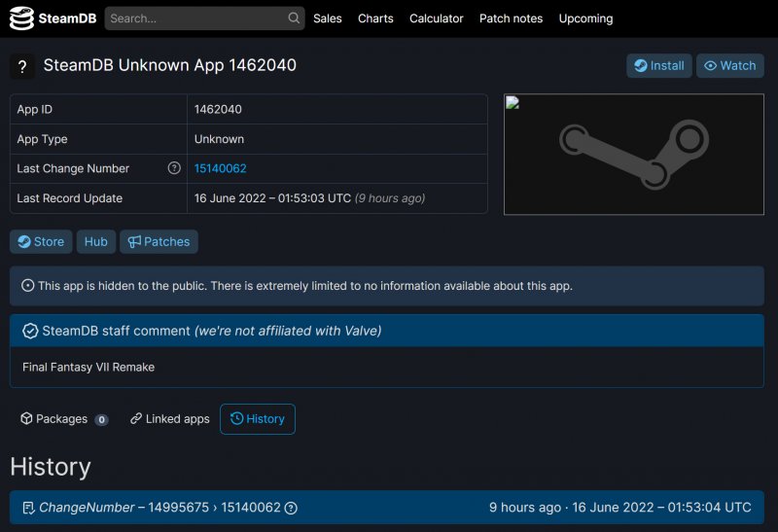Viewport: 778px width, 532px height.
Task: Click the verified badge icon on staff comment
Action: (x=30, y=331)
